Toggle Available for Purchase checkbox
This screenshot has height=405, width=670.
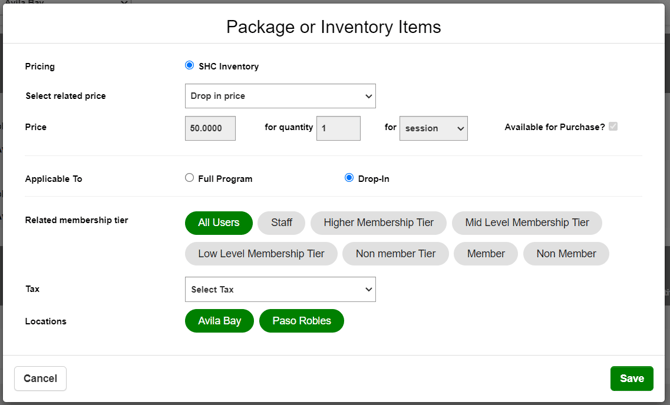coord(613,126)
